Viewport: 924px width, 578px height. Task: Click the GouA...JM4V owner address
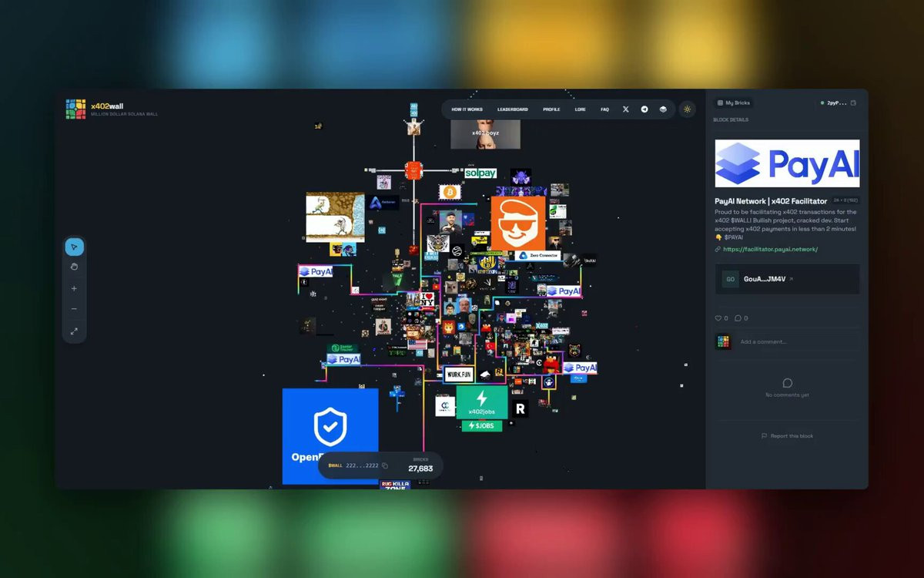point(765,279)
